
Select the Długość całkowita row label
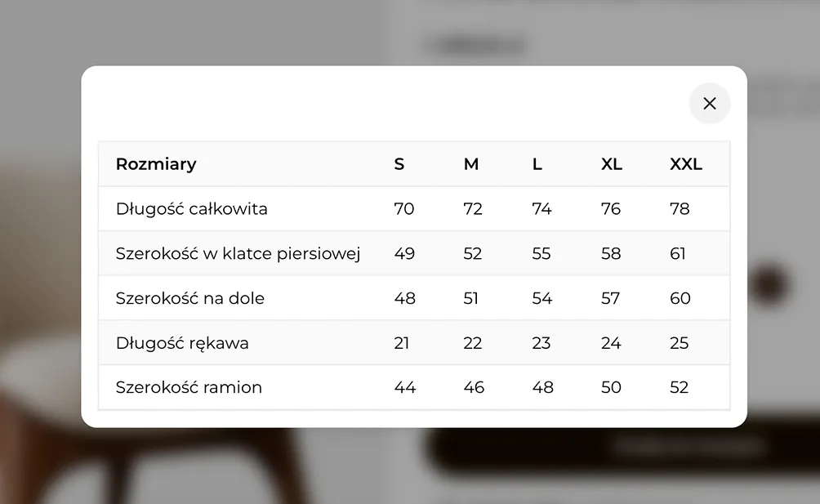[191, 208]
